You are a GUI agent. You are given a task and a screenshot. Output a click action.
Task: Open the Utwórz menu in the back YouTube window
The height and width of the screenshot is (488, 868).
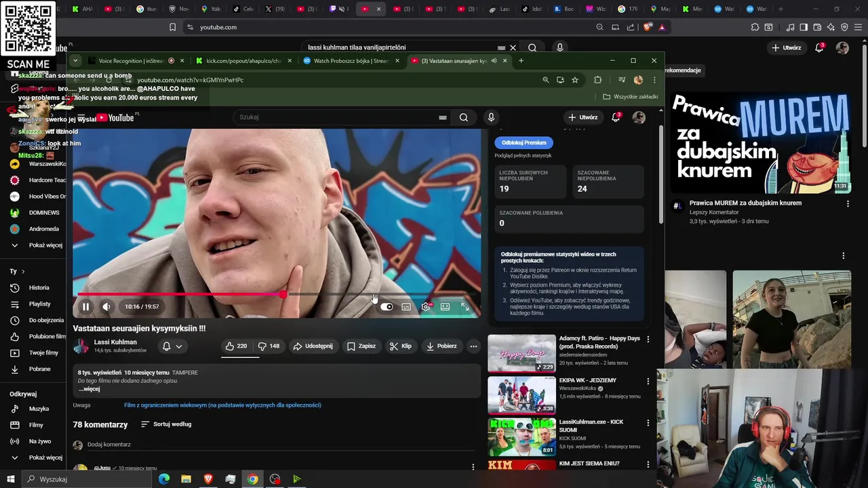(787, 48)
